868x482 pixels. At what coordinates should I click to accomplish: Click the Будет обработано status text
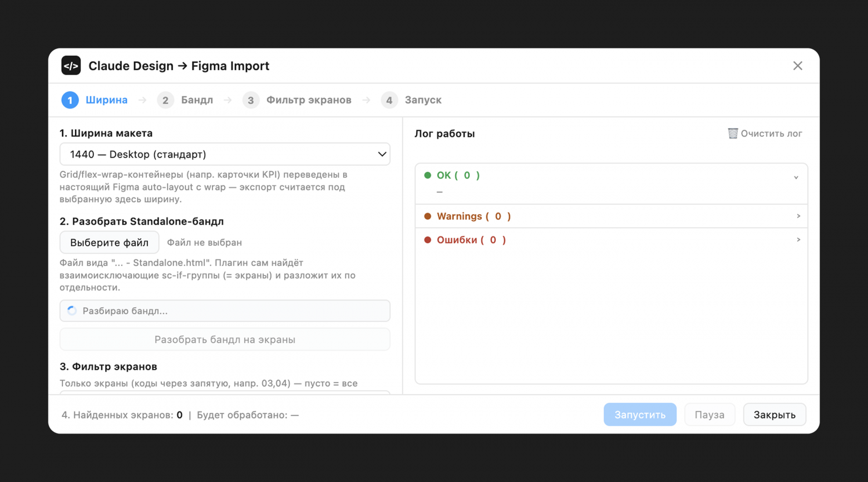pos(248,415)
